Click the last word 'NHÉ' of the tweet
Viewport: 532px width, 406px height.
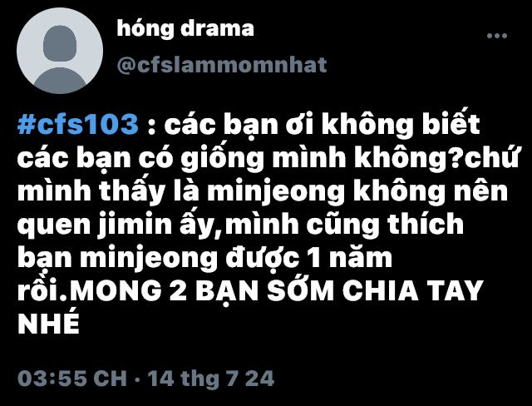point(48,323)
